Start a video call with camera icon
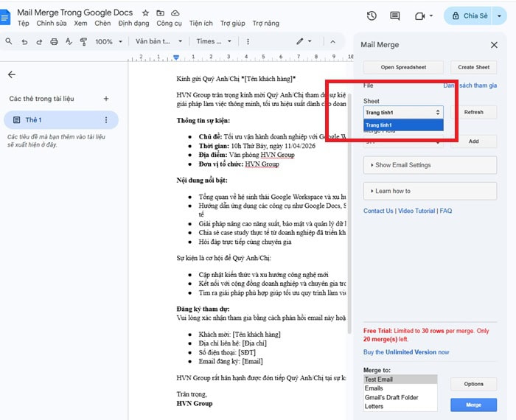The image size is (516, 420). tap(419, 15)
